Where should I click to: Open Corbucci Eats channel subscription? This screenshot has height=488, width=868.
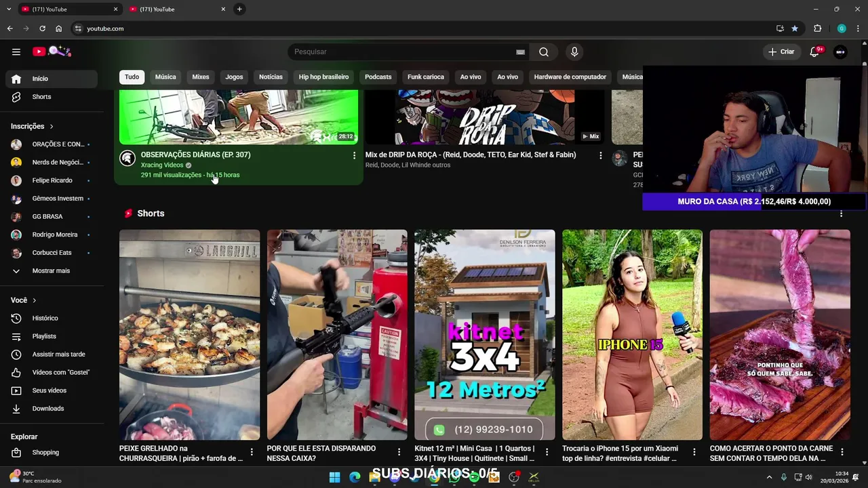[52, 253]
